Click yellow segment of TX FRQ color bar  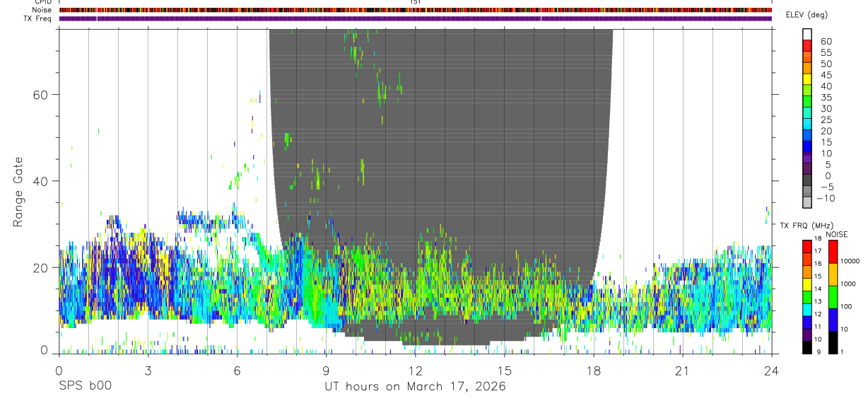point(807,284)
